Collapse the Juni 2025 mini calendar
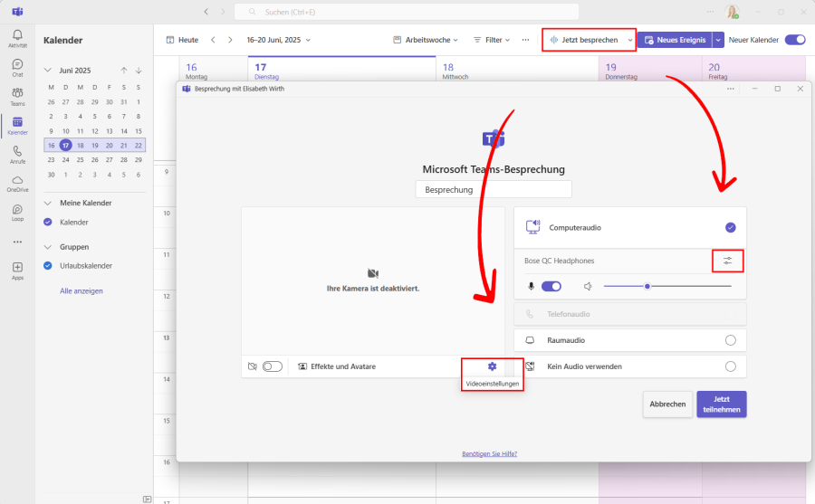Viewport: 815px width, 504px height. 48,71
